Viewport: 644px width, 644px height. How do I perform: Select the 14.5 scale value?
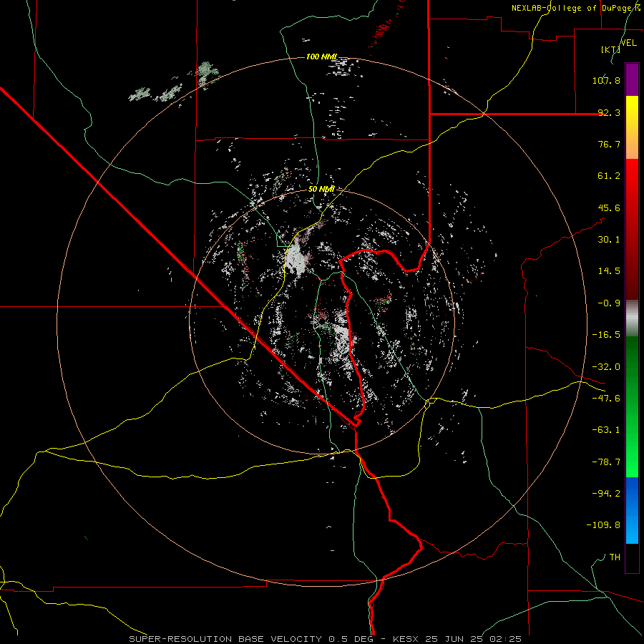click(x=609, y=271)
